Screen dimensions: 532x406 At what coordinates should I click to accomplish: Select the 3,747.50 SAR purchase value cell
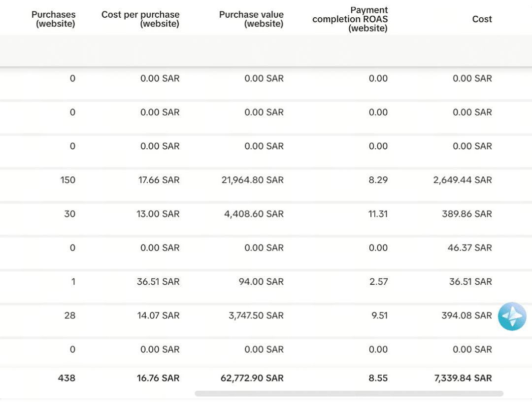point(256,316)
